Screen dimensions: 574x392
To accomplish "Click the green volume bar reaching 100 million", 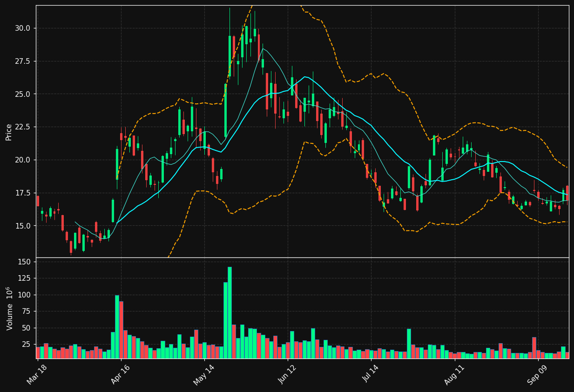I will click(x=117, y=327).
